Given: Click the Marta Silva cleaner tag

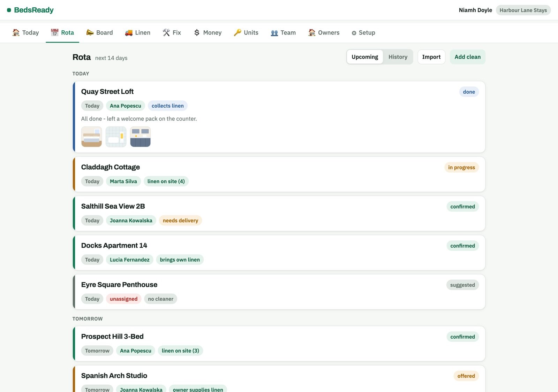Looking at the screenshot, I should [x=123, y=181].
